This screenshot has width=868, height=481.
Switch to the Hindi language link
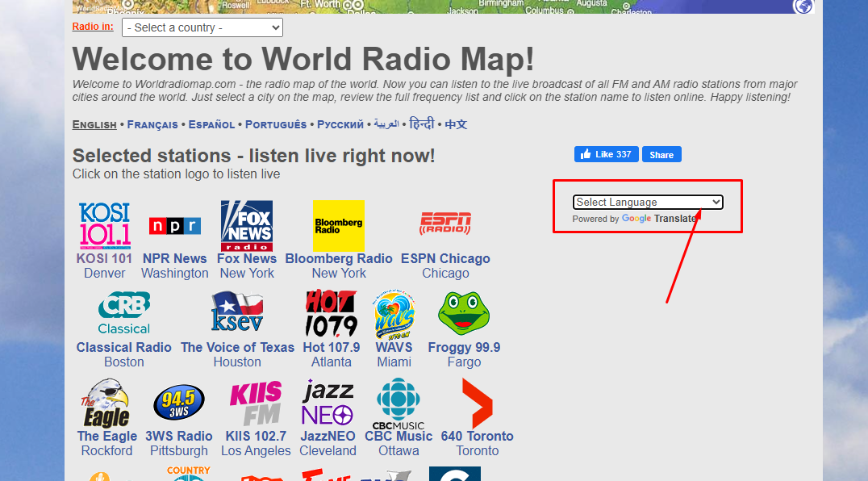tap(422, 124)
